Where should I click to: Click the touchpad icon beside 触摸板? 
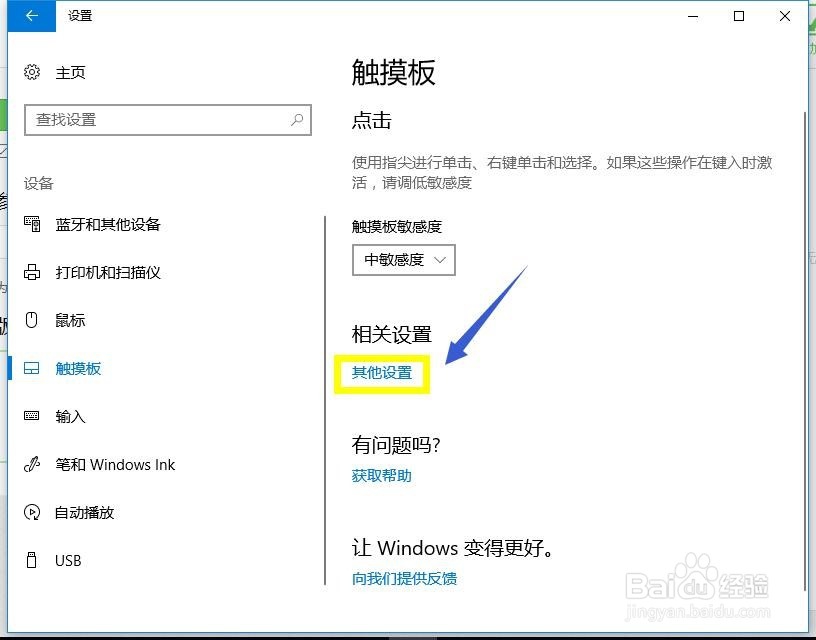[31, 368]
